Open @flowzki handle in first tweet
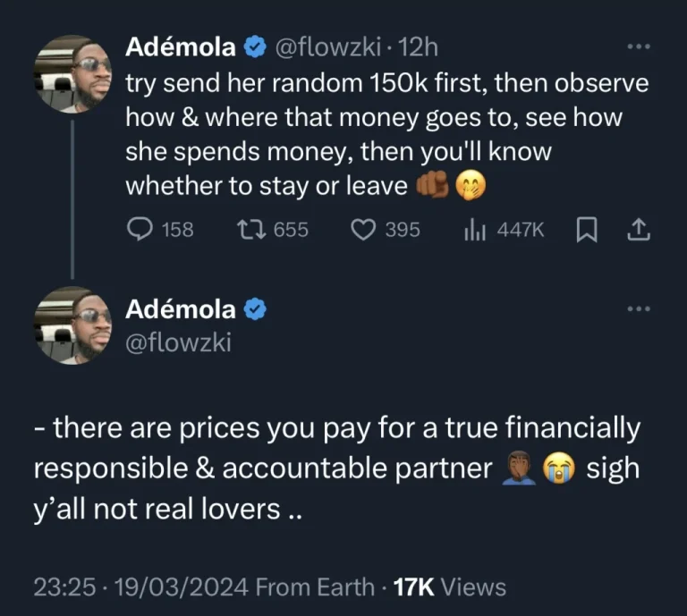Viewport: 687px width, 616px height. tap(327, 46)
